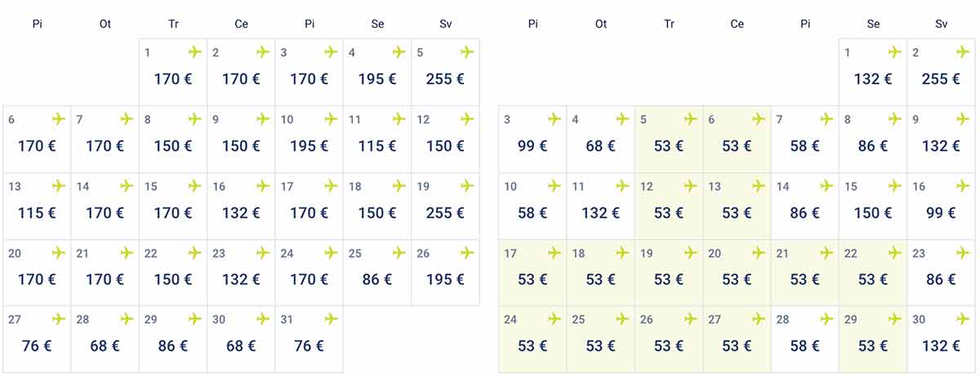Choose the 68 € fare on day 28, left calendar
Viewport: 980px width, 376px height.
click(x=105, y=347)
